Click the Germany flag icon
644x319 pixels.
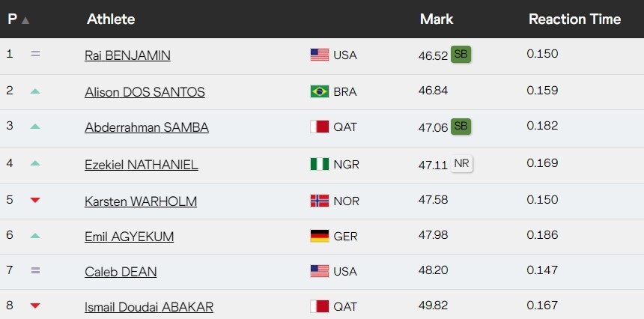[x=320, y=237]
